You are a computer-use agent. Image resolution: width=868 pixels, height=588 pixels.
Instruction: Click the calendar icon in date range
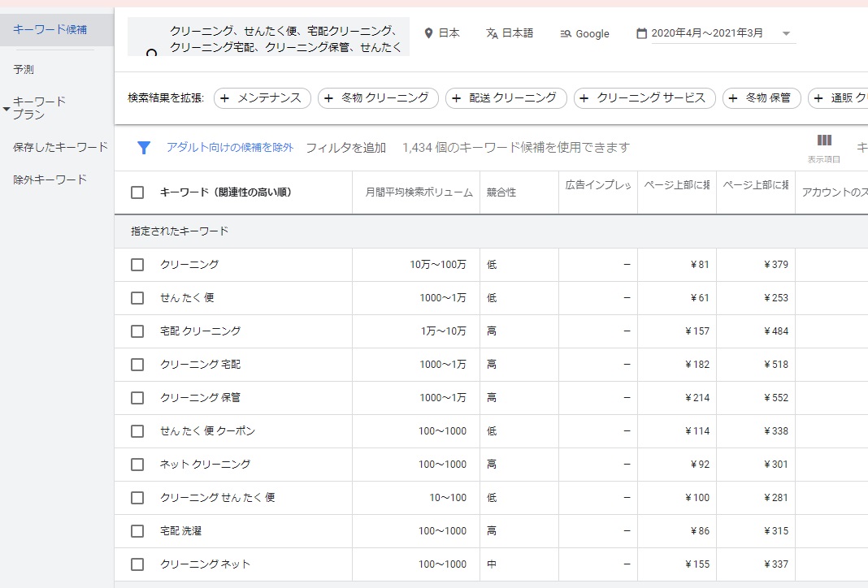[x=641, y=33]
